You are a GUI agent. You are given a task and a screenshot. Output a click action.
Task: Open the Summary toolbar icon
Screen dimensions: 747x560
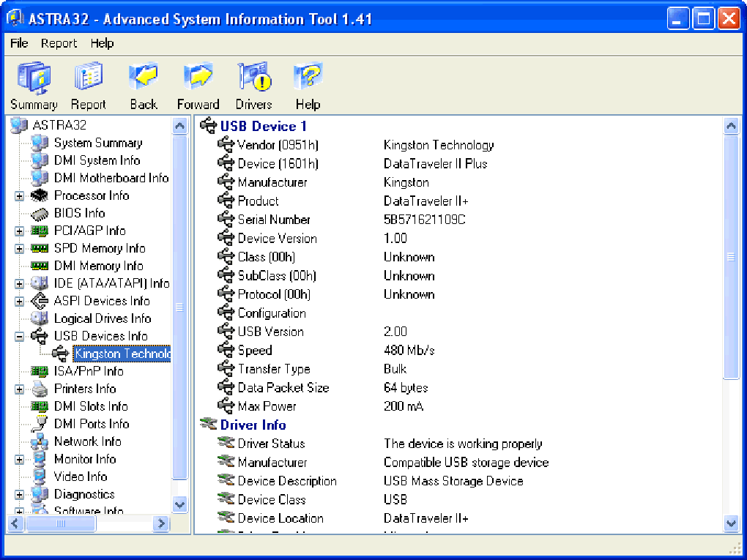tap(34, 78)
